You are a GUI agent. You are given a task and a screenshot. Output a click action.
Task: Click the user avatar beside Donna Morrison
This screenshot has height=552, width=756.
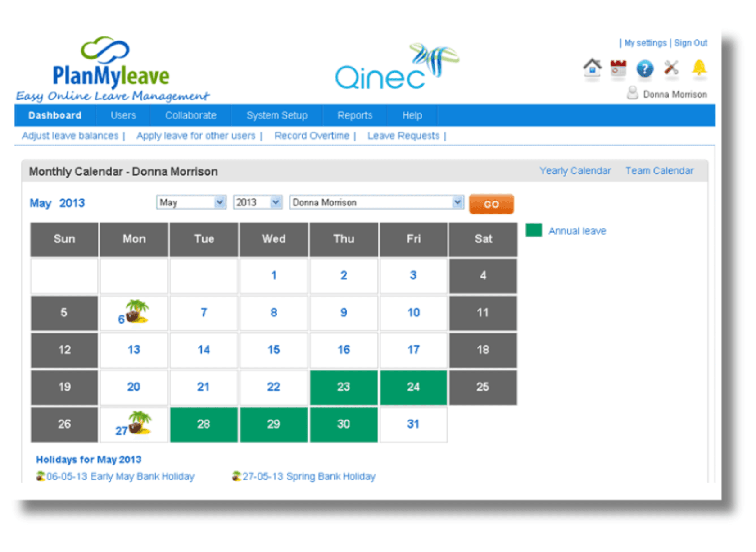pos(633,93)
